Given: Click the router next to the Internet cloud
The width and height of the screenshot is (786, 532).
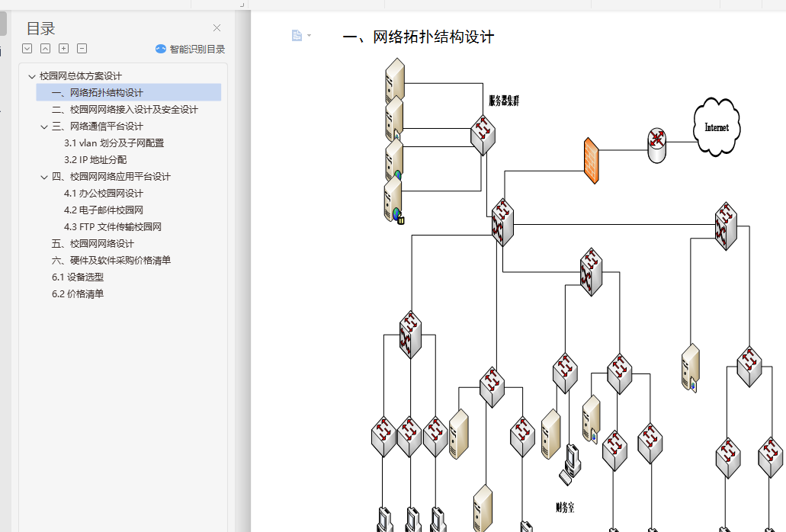Looking at the screenshot, I should [x=656, y=146].
